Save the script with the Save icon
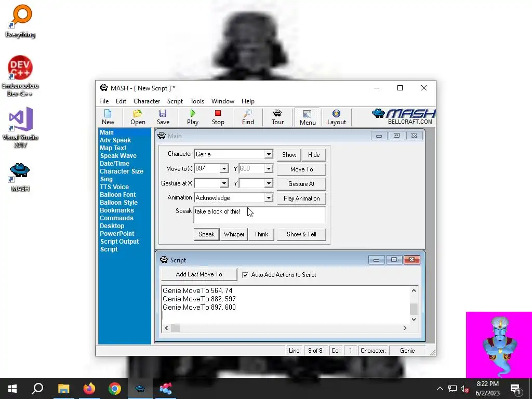Image resolution: width=532 pixels, height=399 pixels. pos(163,117)
